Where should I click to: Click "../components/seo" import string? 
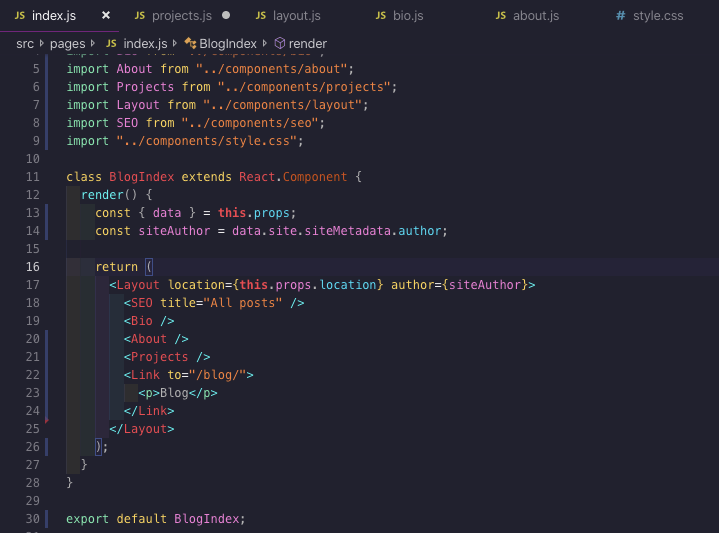pyautogui.click(x=250, y=122)
